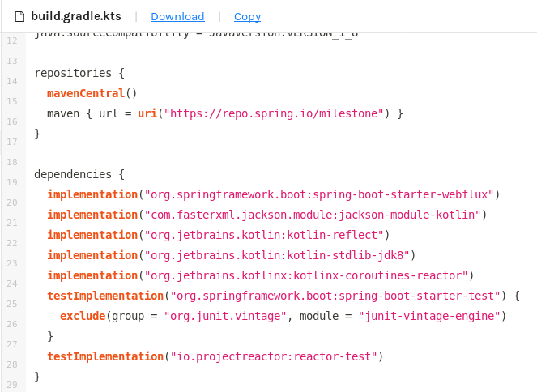Screen dimensions: 537x392
Task: Click line number 23 in gutter
Action: click(x=12, y=263)
